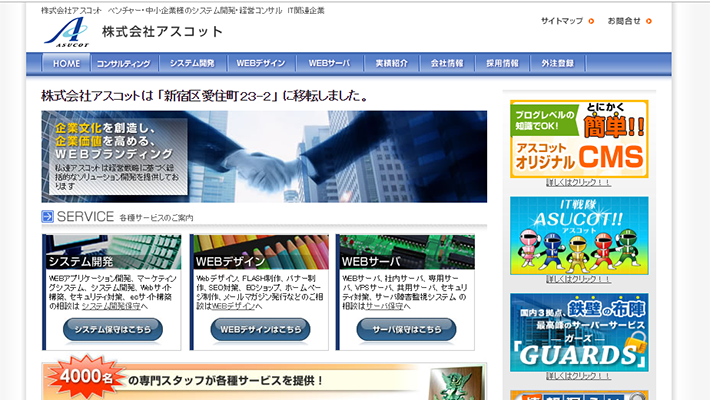710x400 pixels.
Task: Click the 4000名 専門スタッフ banner
Action: (x=264, y=378)
